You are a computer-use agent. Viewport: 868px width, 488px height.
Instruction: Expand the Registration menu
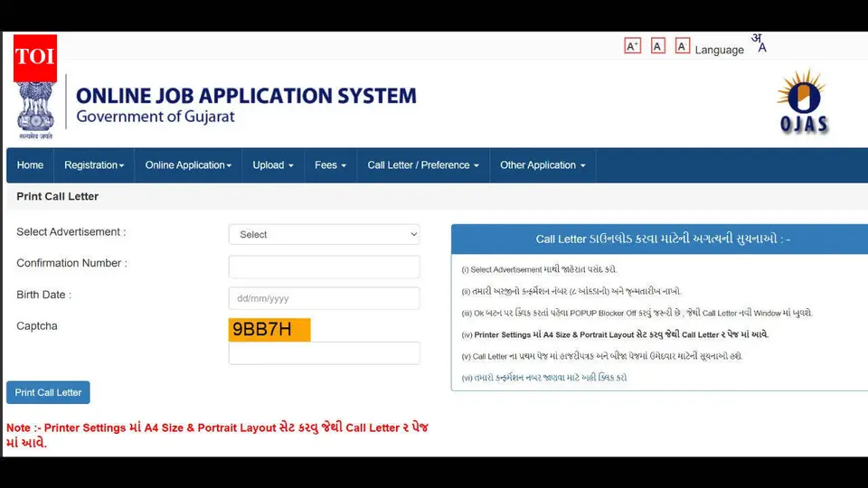94,164
